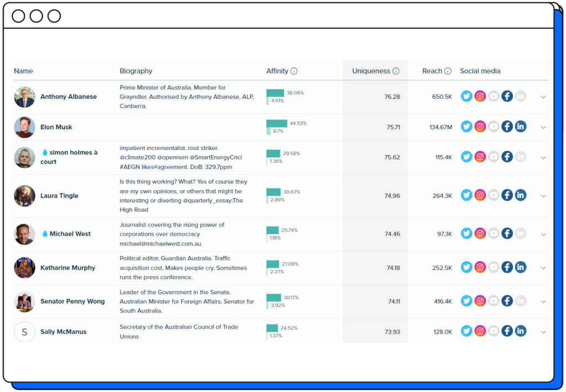566x392 pixels.
Task: Open Senator Penny Wong's Instagram icon
Action: tap(480, 301)
